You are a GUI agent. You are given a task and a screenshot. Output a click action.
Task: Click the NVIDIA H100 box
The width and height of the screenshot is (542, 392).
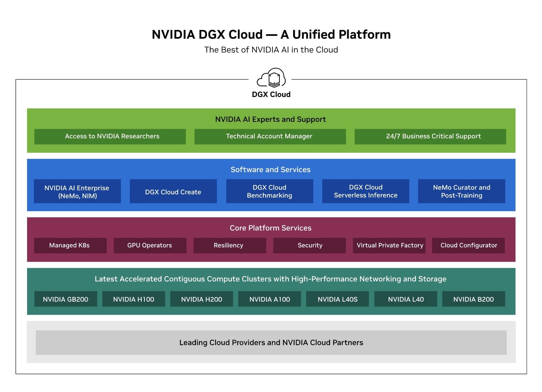pyautogui.click(x=134, y=299)
